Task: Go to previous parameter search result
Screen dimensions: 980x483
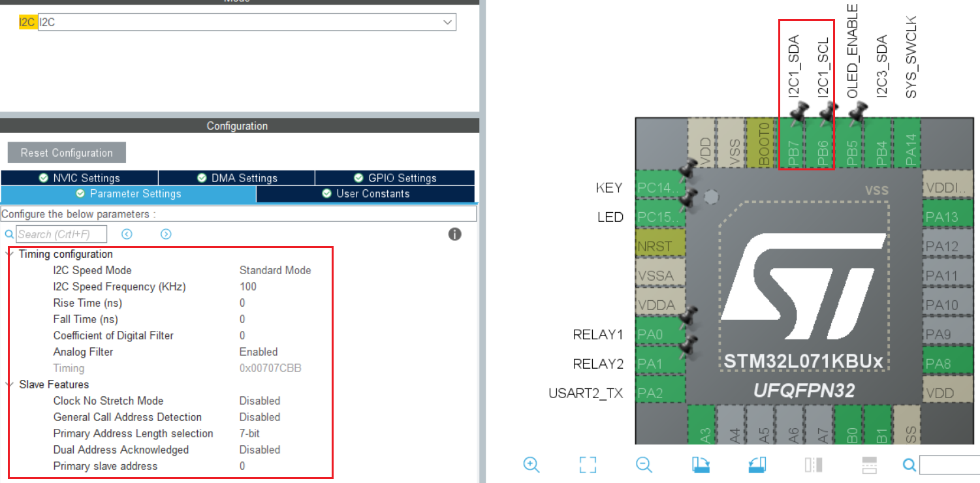Action: pyautogui.click(x=127, y=234)
